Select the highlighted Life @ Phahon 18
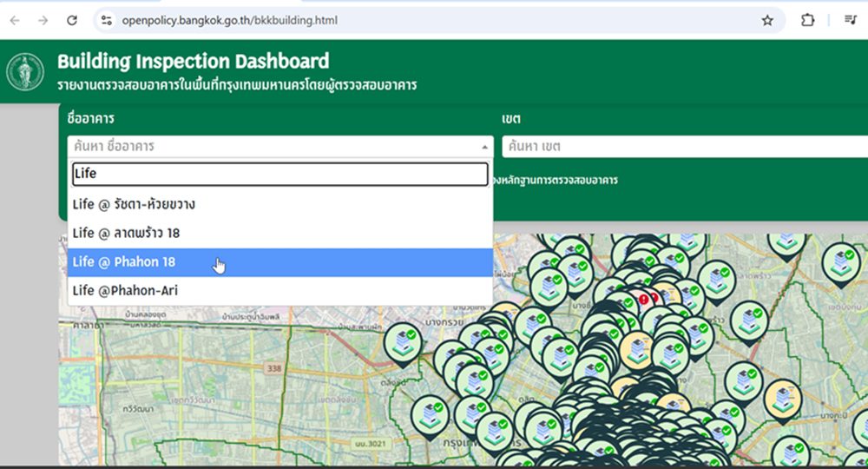Viewport: 868px width, 469px height. (124, 262)
